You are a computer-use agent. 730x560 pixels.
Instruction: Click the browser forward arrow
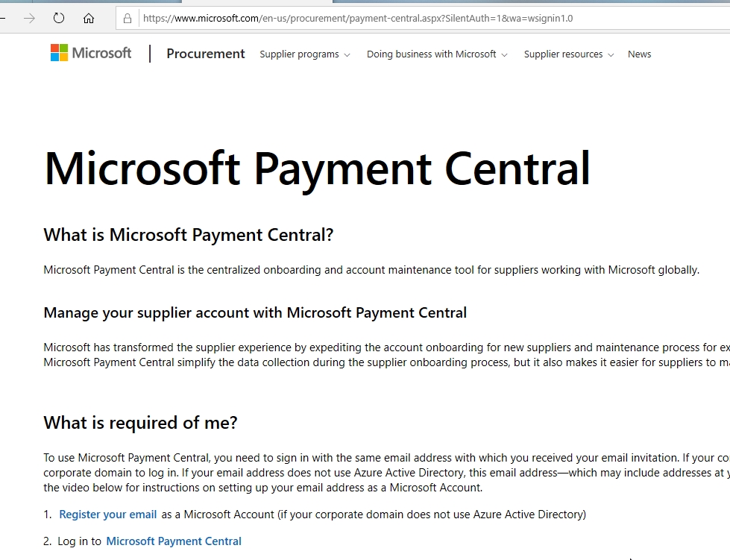30,18
